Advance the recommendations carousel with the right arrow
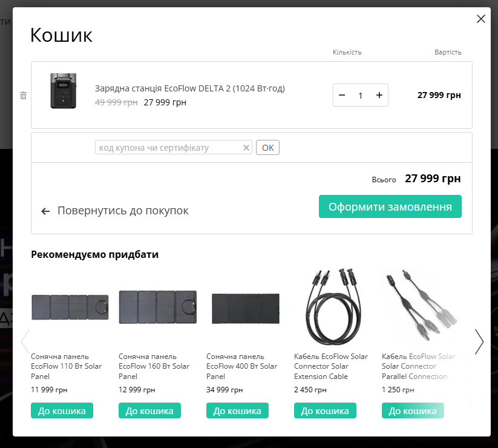Image resolution: width=498 pixels, height=448 pixels. pos(479,341)
